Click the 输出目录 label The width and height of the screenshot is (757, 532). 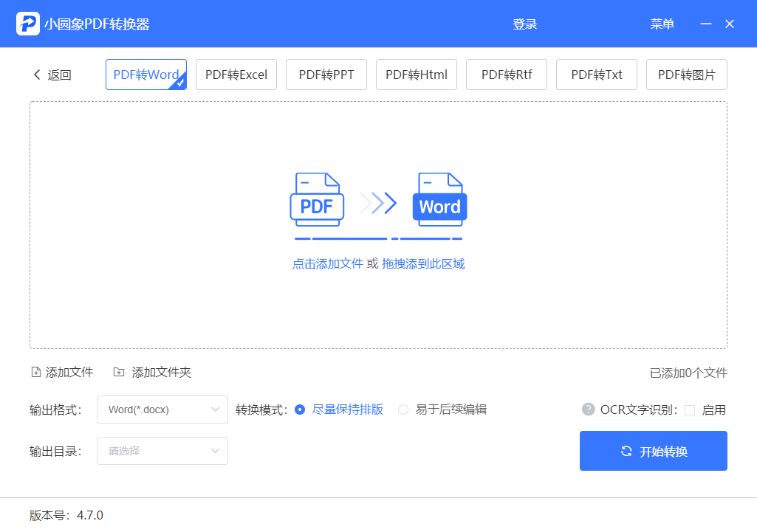(55, 452)
